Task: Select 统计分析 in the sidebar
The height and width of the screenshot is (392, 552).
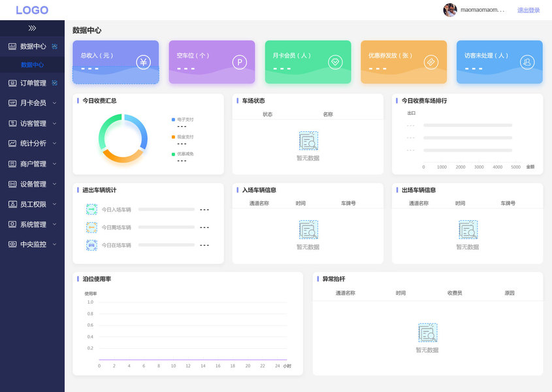Action: pyautogui.click(x=32, y=143)
